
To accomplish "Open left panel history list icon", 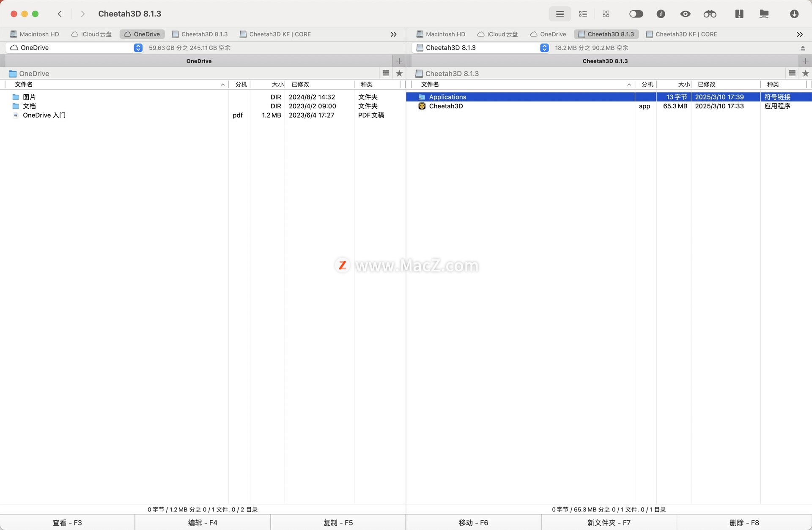I will point(386,73).
